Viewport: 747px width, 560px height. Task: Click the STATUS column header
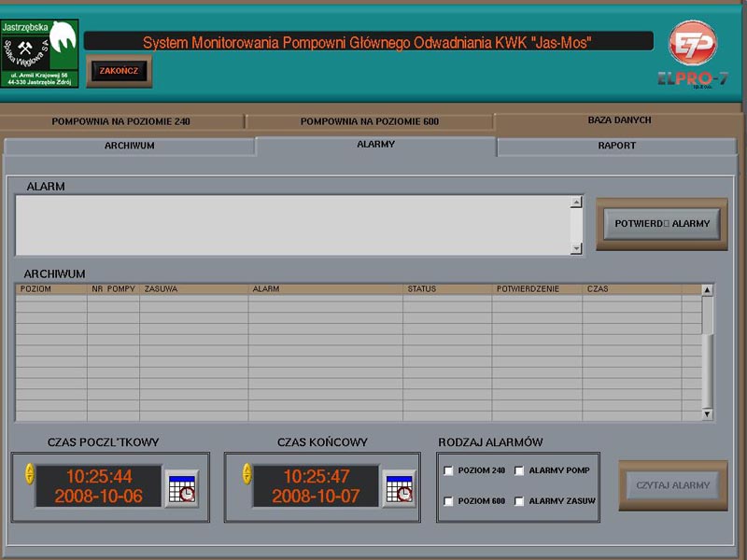[x=447, y=289]
